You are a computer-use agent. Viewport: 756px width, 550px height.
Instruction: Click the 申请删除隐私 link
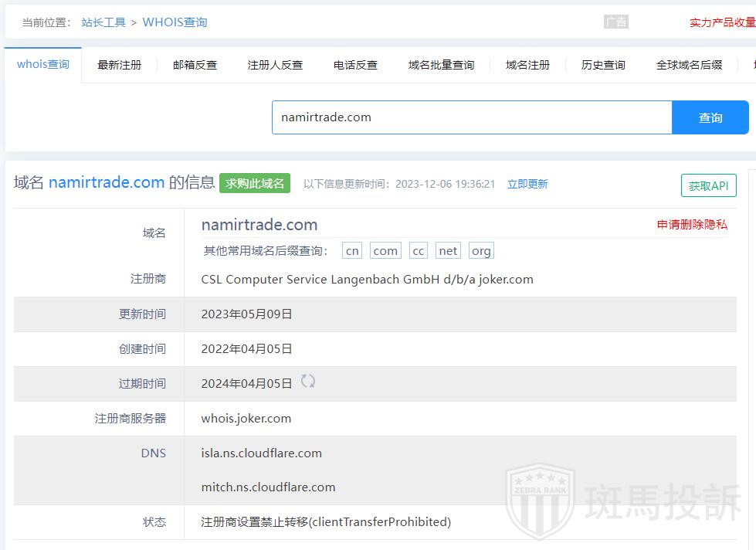click(x=692, y=225)
